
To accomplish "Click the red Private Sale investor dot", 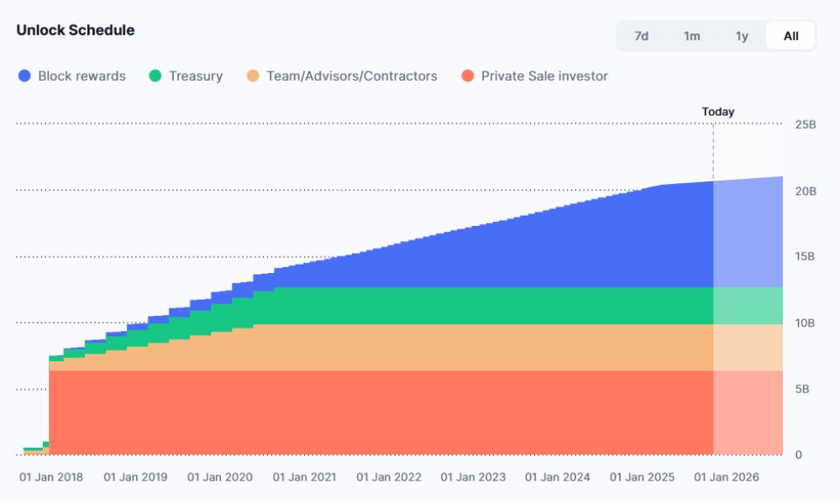I will coord(467,76).
